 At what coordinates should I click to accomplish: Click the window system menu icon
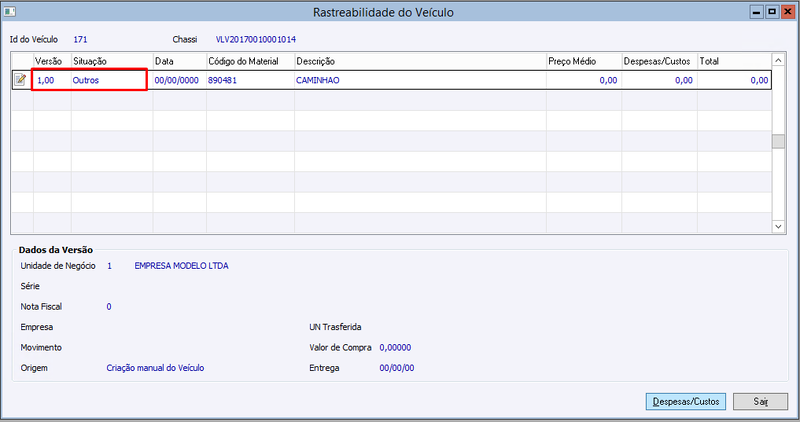(9, 11)
